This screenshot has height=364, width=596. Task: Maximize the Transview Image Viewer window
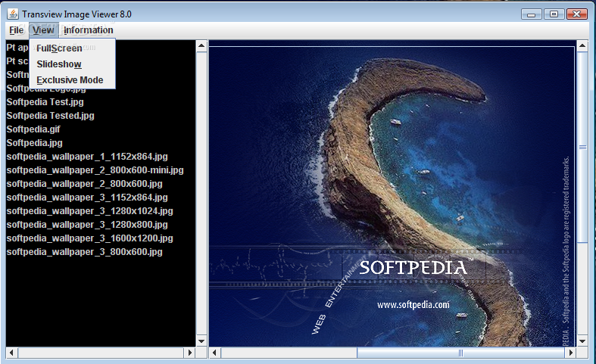pos(554,14)
